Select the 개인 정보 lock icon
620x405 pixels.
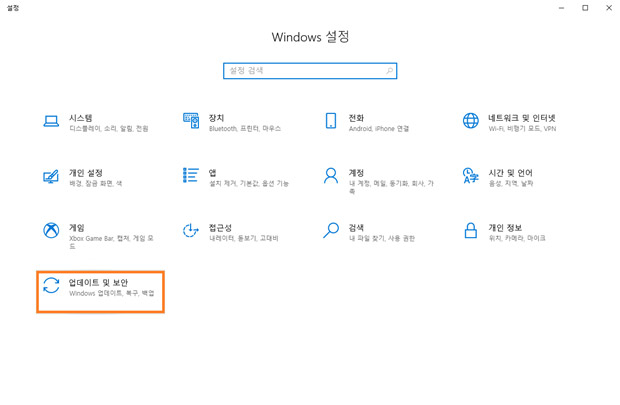click(470, 231)
